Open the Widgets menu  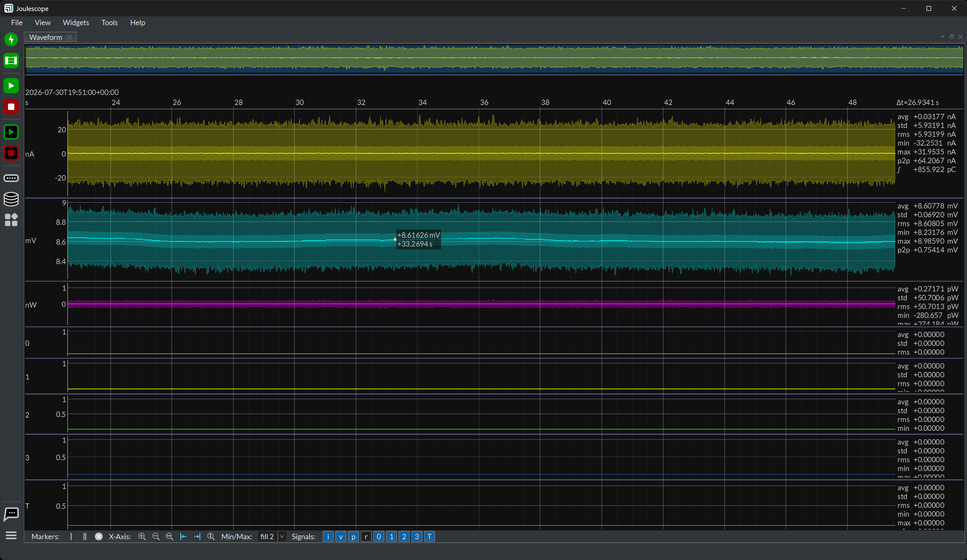tap(76, 23)
